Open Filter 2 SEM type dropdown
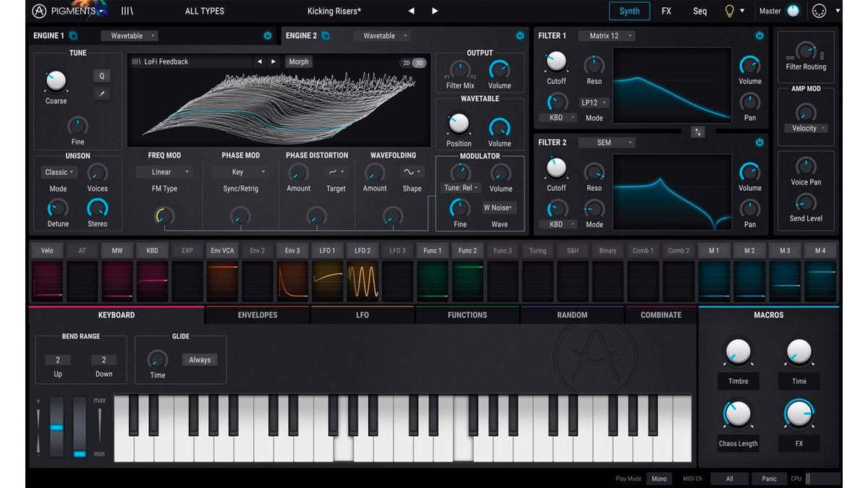This screenshot has height=488, width=868. [607, 142]
